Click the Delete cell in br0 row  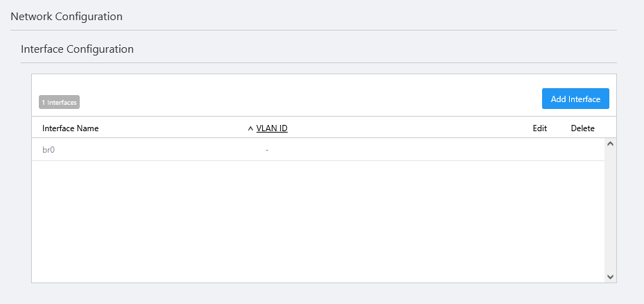[582, 149]
